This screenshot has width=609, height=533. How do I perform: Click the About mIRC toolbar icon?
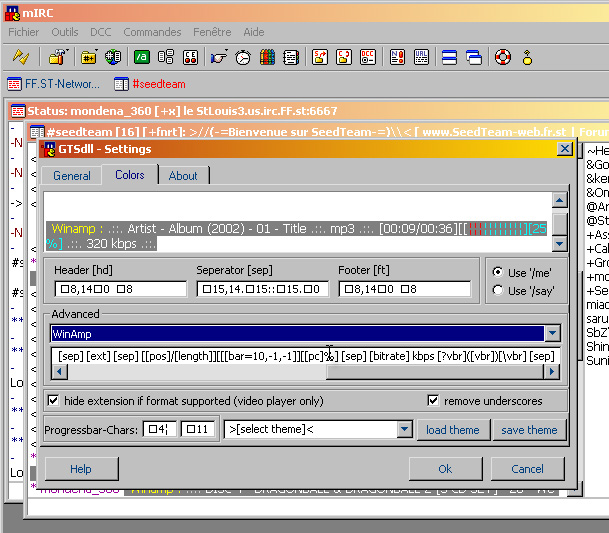pos(527,57)
